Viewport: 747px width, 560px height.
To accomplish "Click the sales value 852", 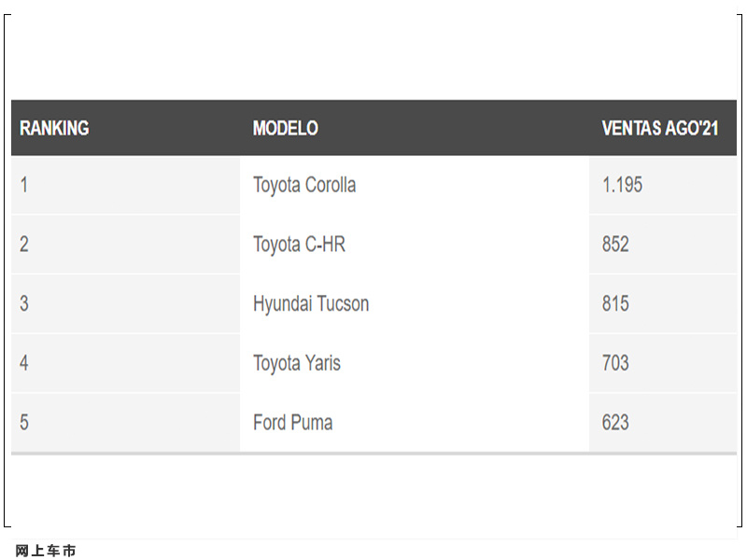I will pyautogui.click(x=615, y=245).
